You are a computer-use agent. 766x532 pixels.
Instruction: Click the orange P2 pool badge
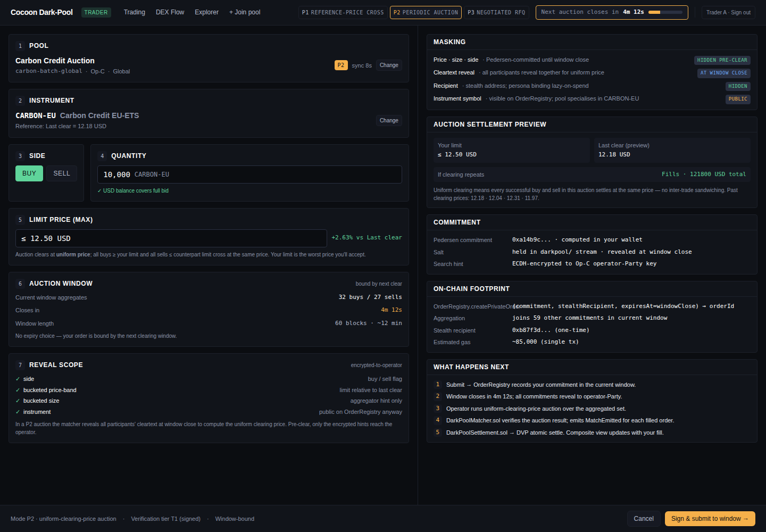click(x=341, y=65)
